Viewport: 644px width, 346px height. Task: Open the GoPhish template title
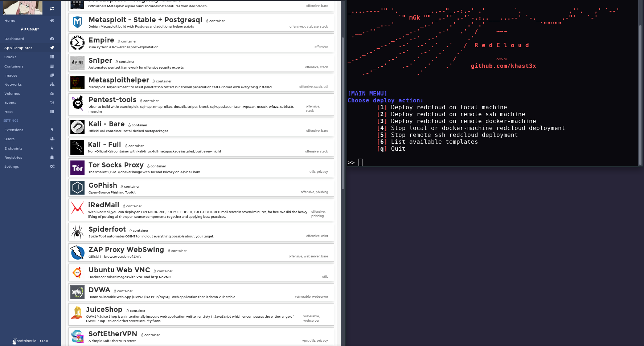tap(103, 186)
